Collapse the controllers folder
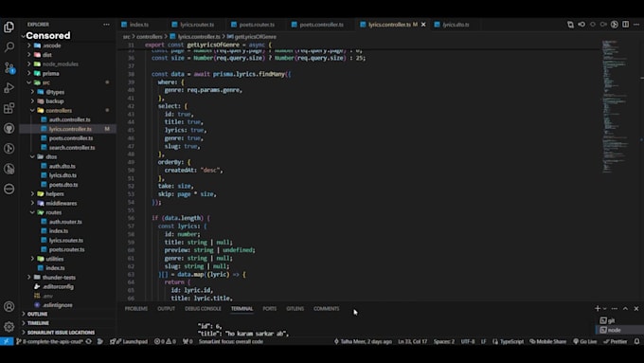 coord(59,111)
